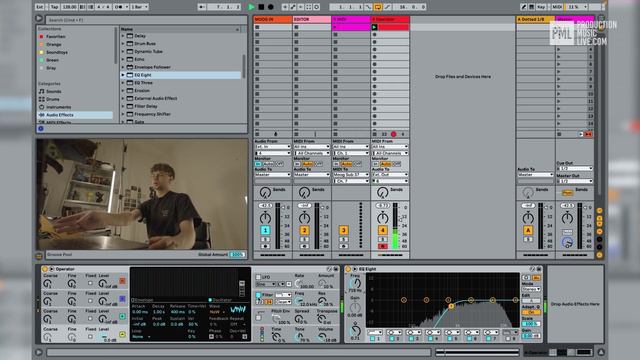Open MOOG IN Audio To Master dropdown

pos(273,175)
